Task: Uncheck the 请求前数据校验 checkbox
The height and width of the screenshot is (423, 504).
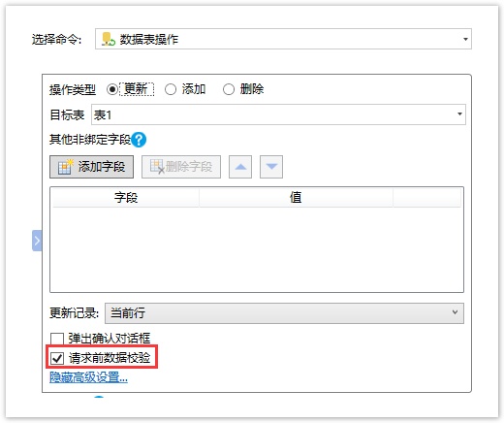Action: 57,358
